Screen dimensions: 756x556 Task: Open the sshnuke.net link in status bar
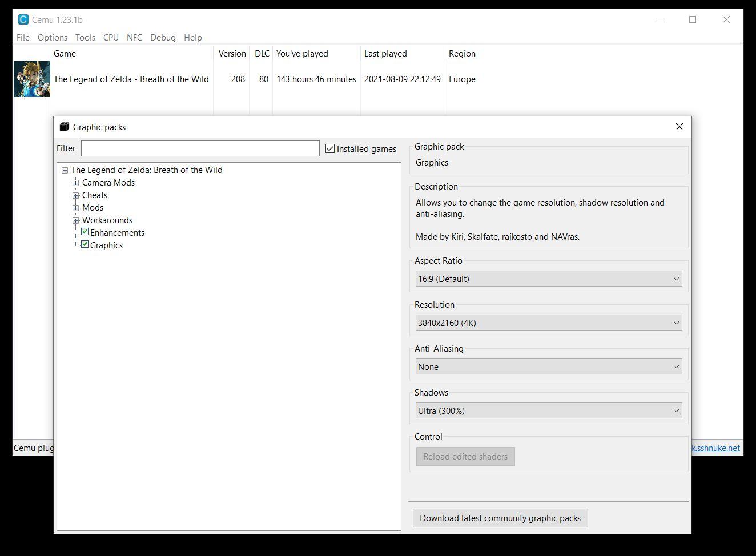(x=715, y=448)
